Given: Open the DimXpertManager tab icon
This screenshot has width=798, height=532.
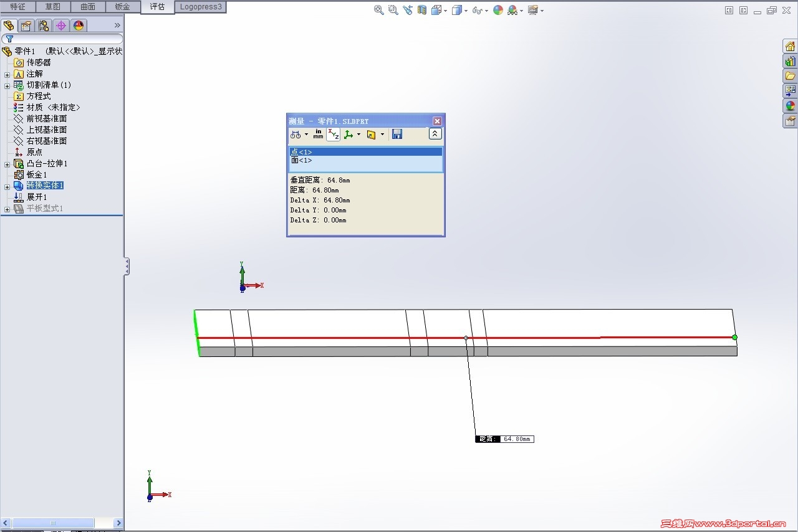Looking at the screenshot, I should pyautogui.click(x=60, y=26).
